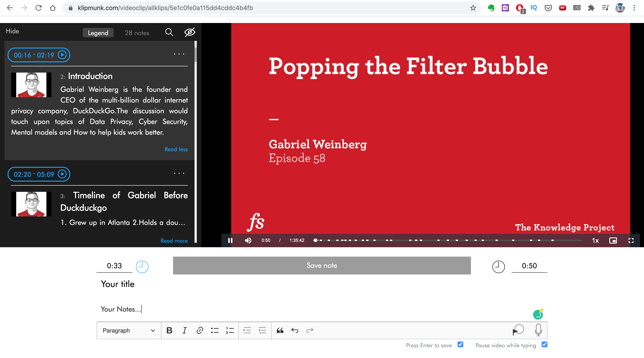This screenshot has height=358, width=644.
Task: Click the search notes magnifier icon
Action: point(169,32)
